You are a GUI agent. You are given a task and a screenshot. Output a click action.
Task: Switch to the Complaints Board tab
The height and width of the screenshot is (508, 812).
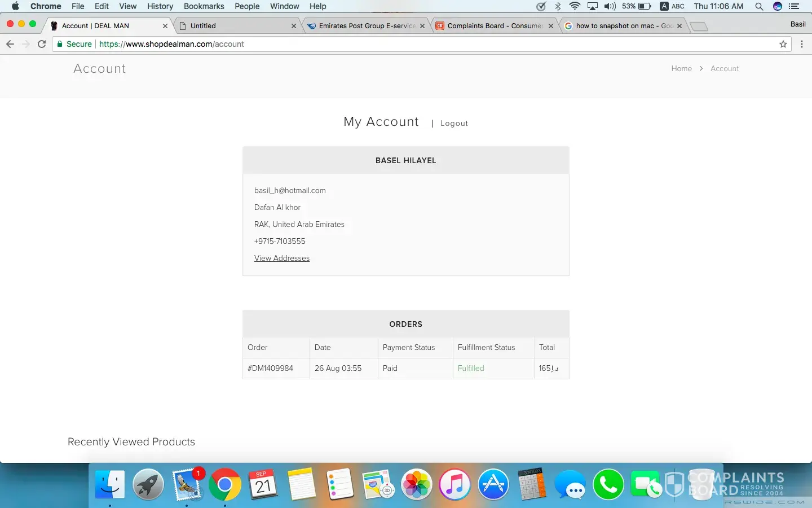(x=495, y=26)
